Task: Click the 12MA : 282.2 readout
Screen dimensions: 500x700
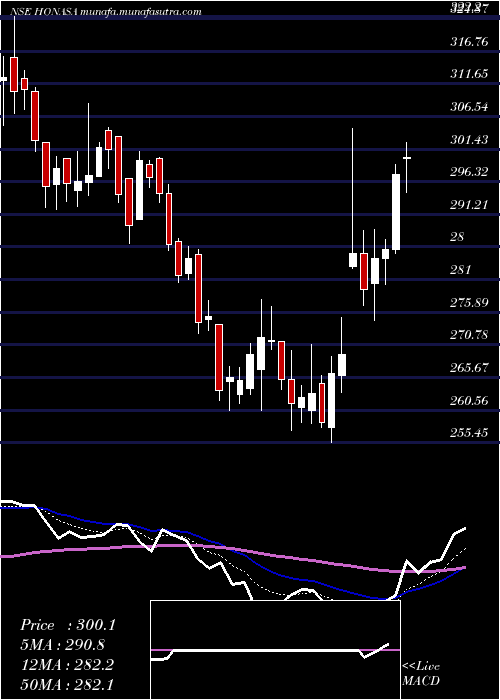Action: [67, 665]
